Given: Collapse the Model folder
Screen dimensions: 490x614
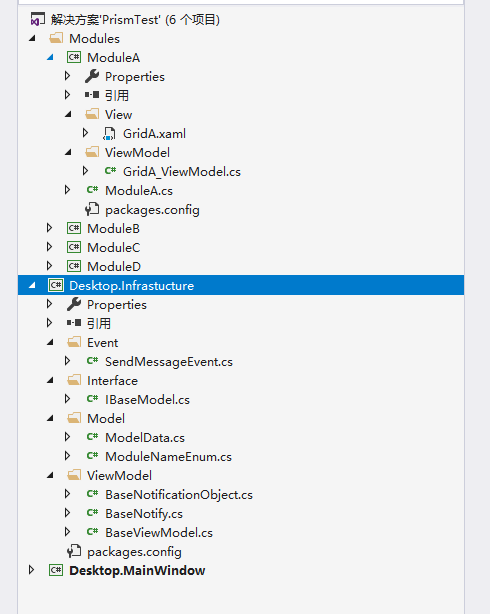Looking at the screenshot, I should [x=50, y=419].
